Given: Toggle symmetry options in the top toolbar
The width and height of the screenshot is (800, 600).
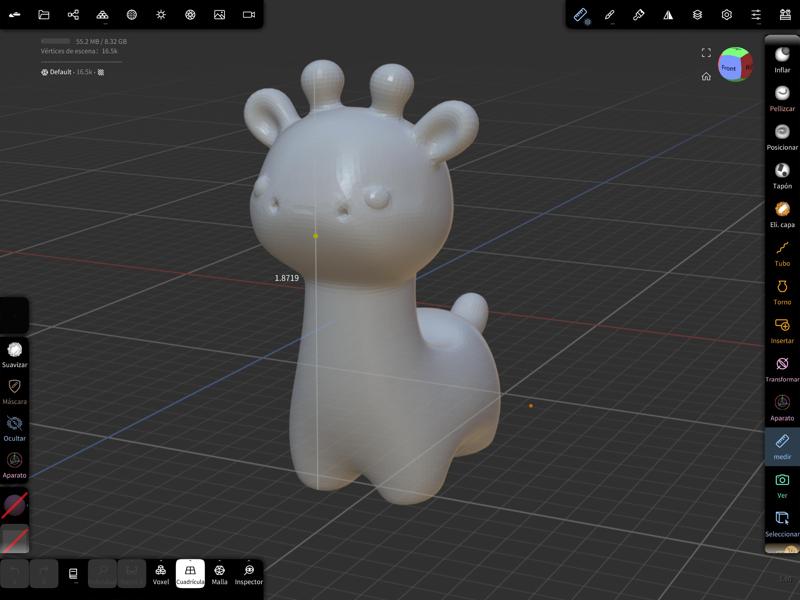Looking at the screenshot, I should point(668,14).
